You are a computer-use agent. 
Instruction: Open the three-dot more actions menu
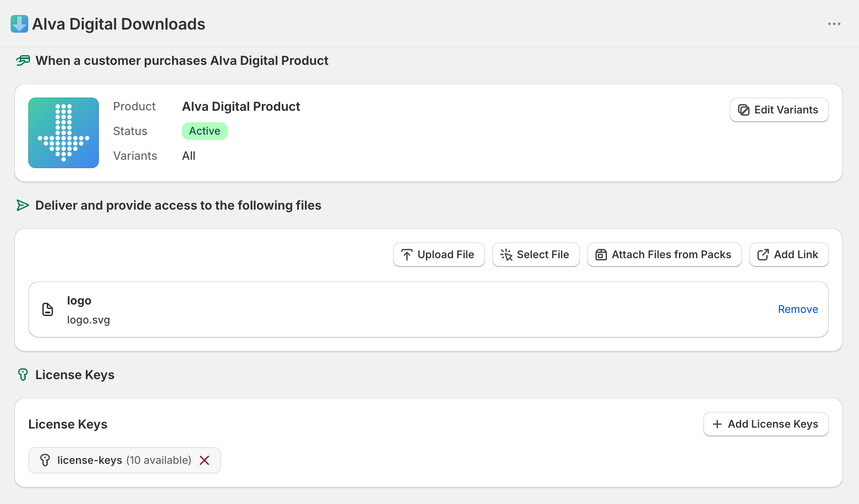tap(834, 24)
